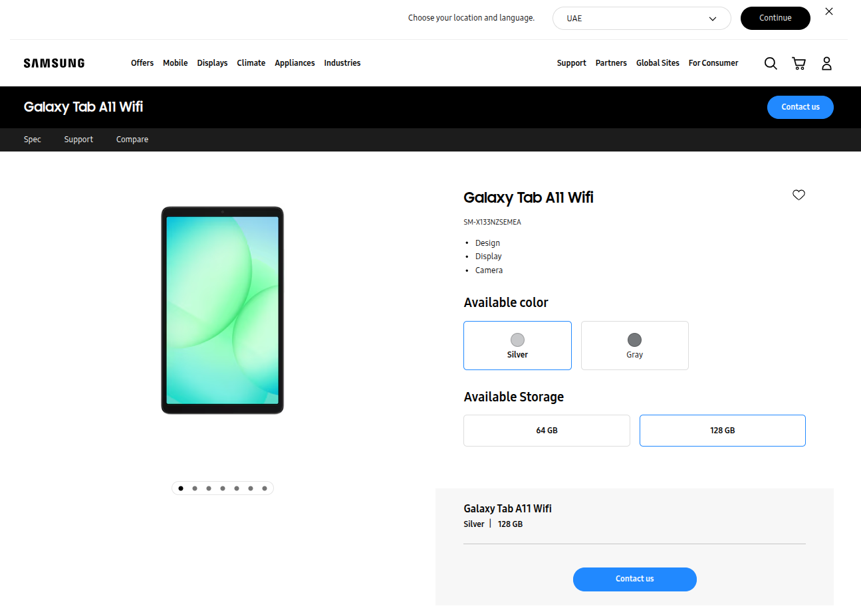Click the Display feature link
This screenshot has width=861, height=616.
(489, 257)
